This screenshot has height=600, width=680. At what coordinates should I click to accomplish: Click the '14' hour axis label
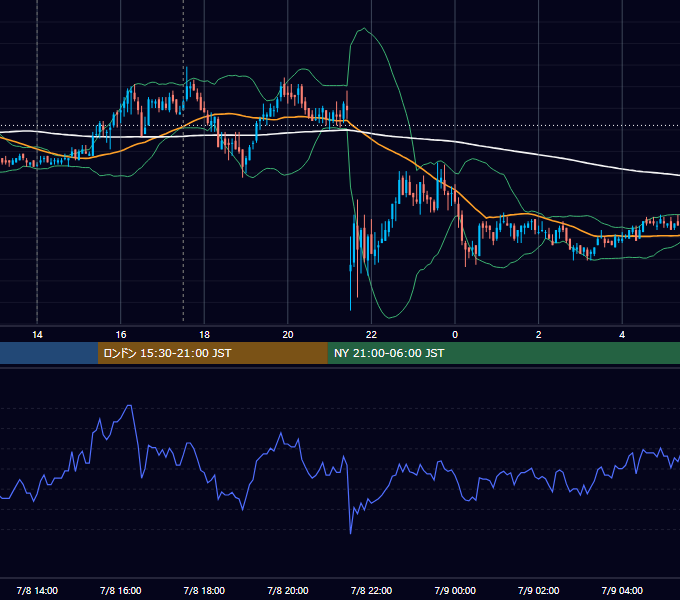[x=37, y=335]
